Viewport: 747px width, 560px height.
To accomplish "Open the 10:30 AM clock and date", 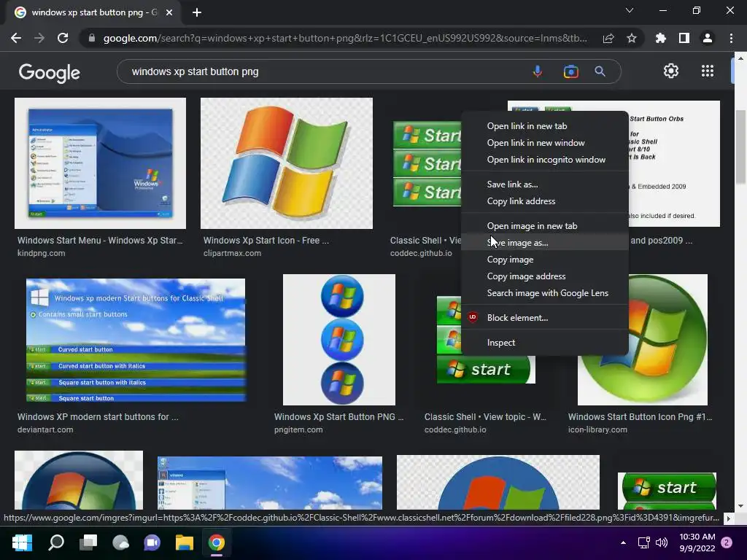I will click(x=697, y=542).
